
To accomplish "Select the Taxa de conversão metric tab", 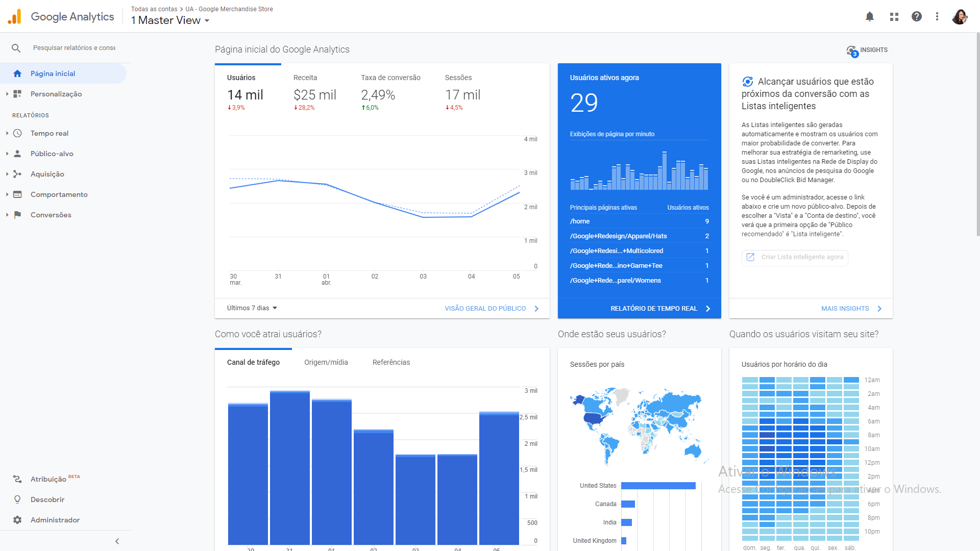I will pyautogui.click(x=390, y=92).
